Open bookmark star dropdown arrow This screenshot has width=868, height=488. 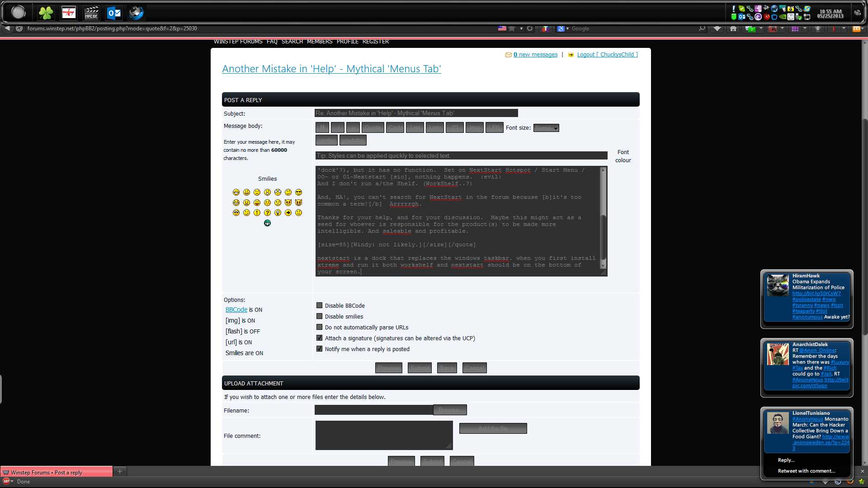coord(521,28)
